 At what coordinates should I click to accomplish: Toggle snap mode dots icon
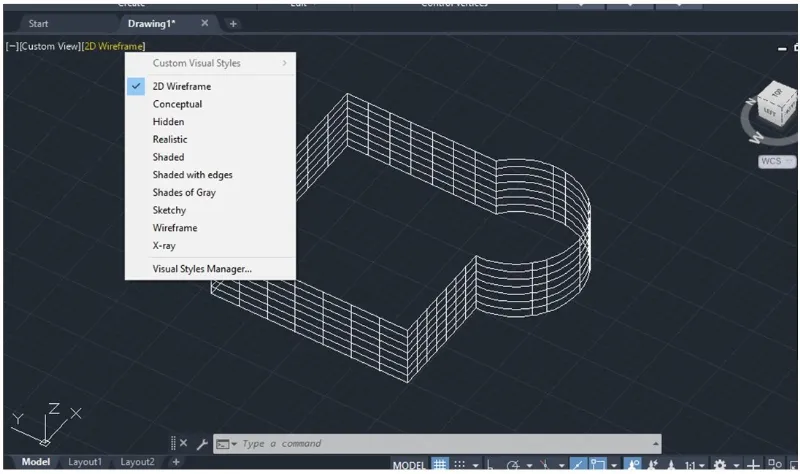(x=461, y=465)
